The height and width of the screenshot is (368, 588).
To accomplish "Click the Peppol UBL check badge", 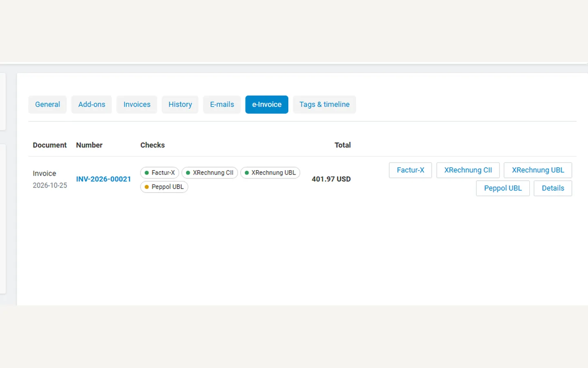I will 164,187.
